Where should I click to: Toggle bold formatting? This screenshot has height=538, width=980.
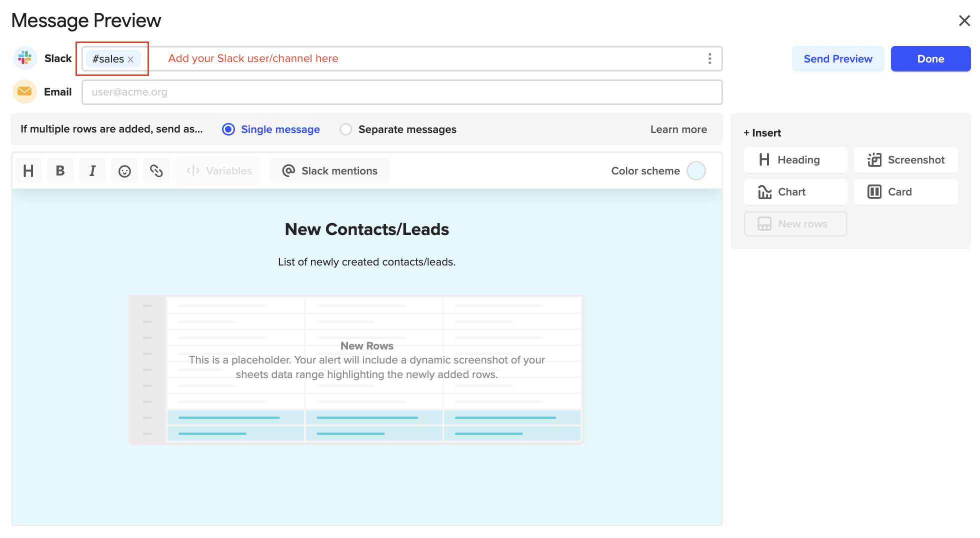(x=60, y=171)
